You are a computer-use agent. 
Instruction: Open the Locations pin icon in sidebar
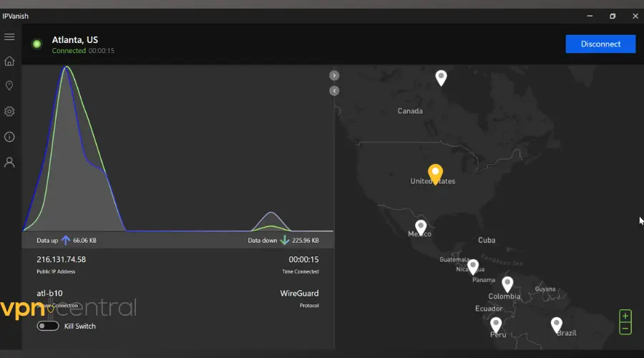[9, 85]
